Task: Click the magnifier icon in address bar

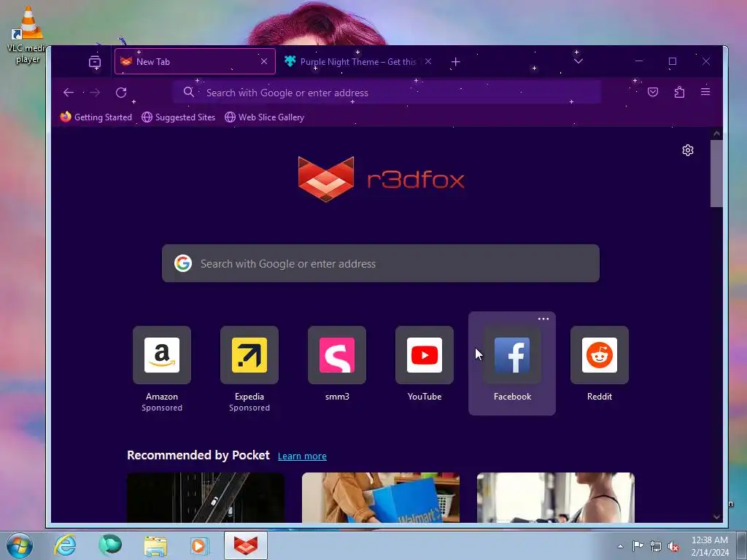Action: point(189,92)
